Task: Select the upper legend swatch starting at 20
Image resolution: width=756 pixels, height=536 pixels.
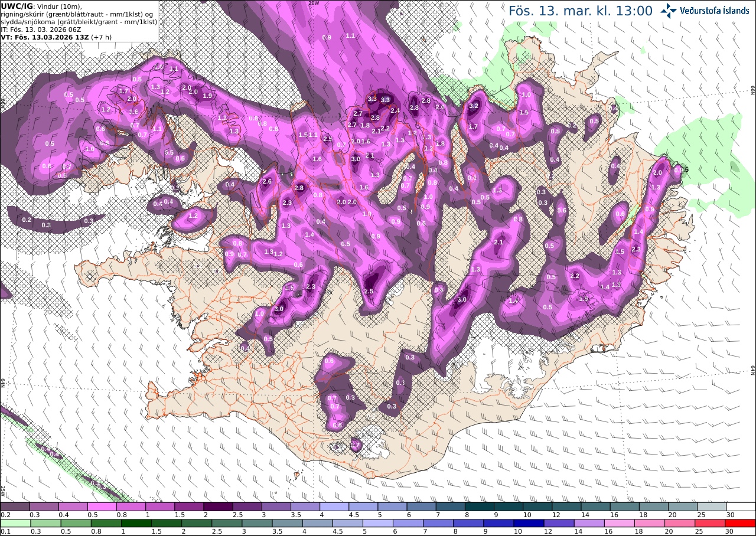Action: coord(683,506)
